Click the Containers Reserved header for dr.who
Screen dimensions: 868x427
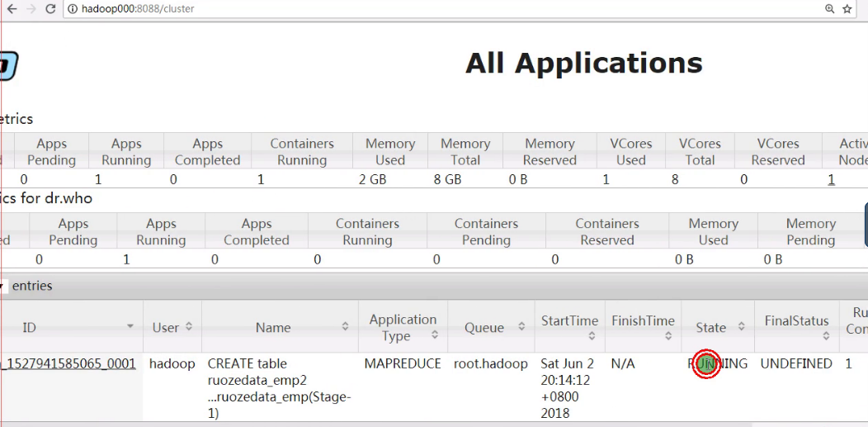(607, 232)
